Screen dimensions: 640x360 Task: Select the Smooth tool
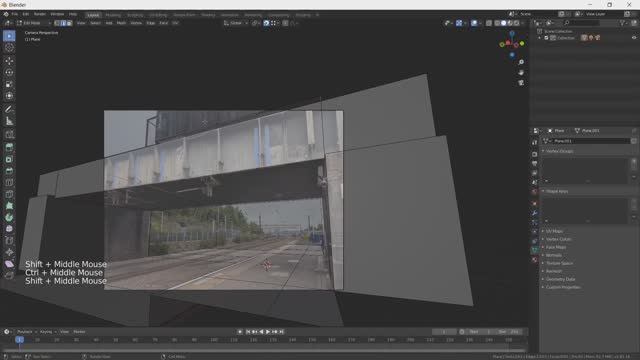pyautogui.click(x=9, y=229)
